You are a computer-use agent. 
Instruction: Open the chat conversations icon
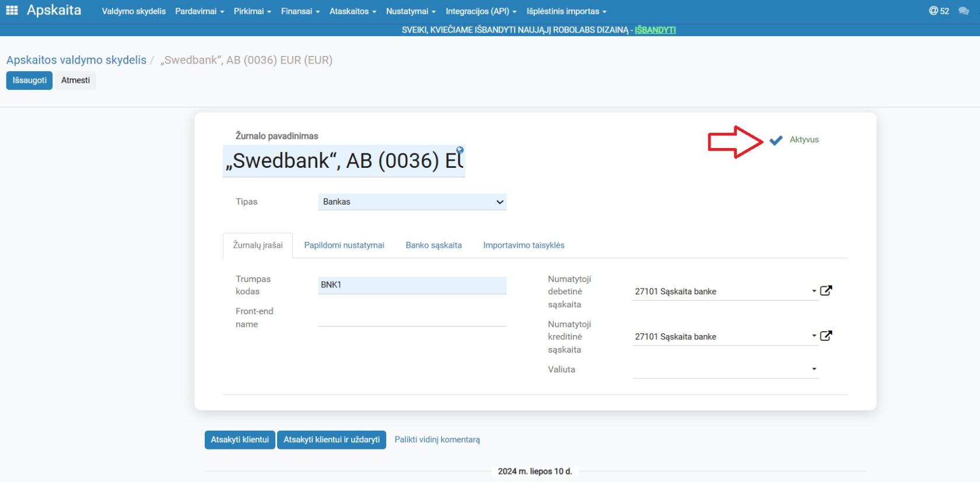(x=964, y=11)
